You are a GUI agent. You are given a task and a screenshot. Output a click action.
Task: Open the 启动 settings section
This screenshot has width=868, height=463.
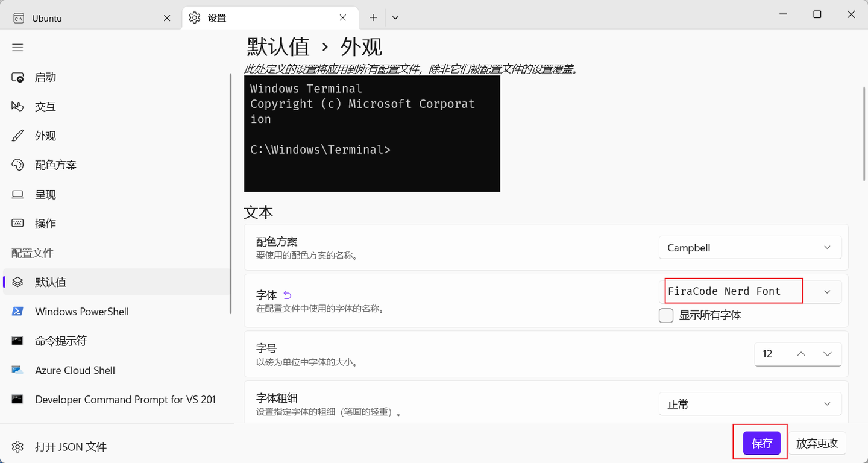pos(45,77)
